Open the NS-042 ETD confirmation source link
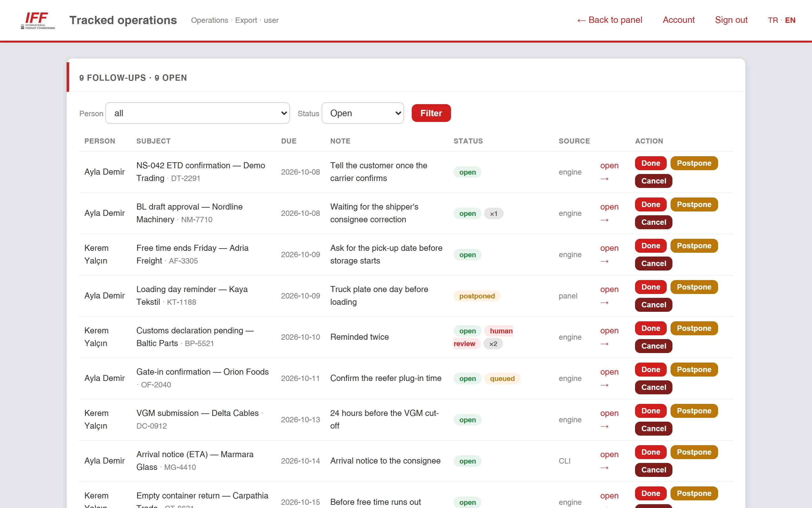Screen dimensions: 812x508 pyautogui.click(x=609, y=172)
